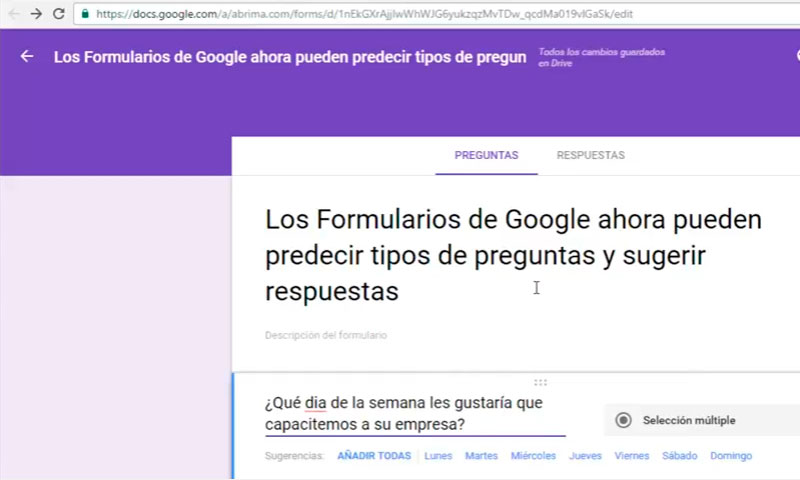
Task: Click the 'Todos los cambios guardados en Drive' status
Action: (602, 57)
